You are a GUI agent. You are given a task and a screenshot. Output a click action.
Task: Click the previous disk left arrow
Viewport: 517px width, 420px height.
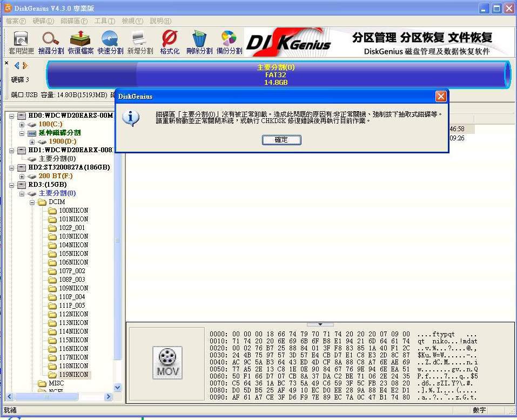(x=17, y=66)
